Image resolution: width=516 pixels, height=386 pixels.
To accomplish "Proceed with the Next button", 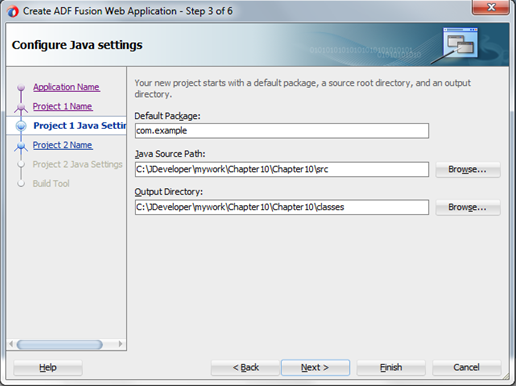I will pos(315,368).
